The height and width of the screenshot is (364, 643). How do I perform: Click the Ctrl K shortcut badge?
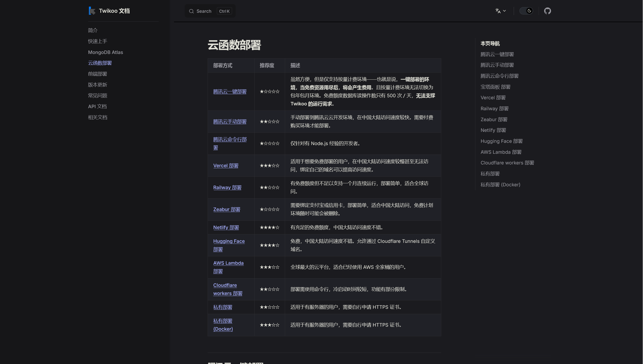pos(224,11)
